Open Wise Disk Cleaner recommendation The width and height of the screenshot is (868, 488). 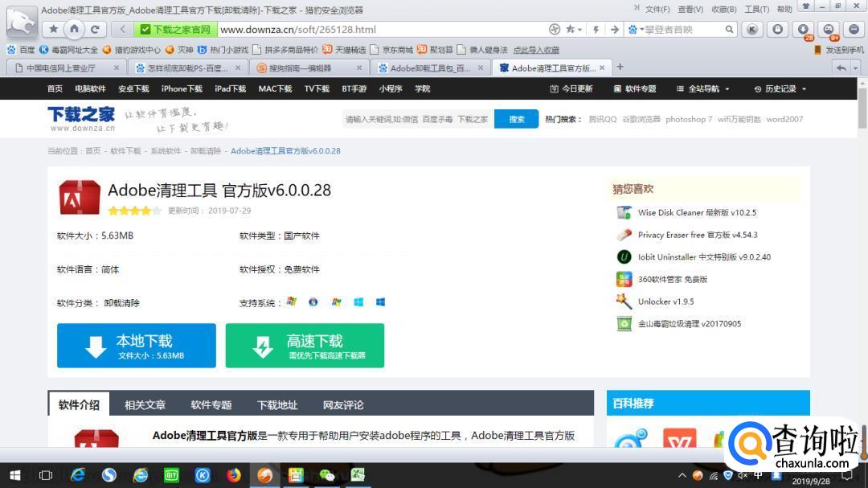697,213
